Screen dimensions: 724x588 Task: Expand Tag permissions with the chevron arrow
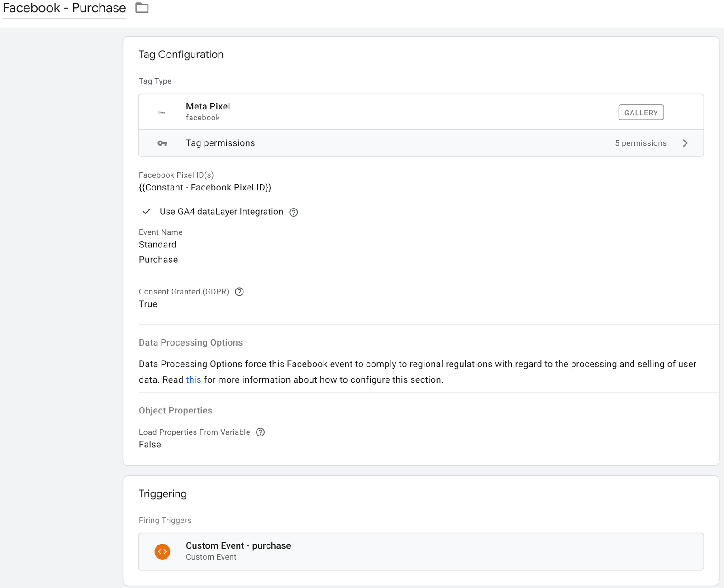tap(686, 143)
